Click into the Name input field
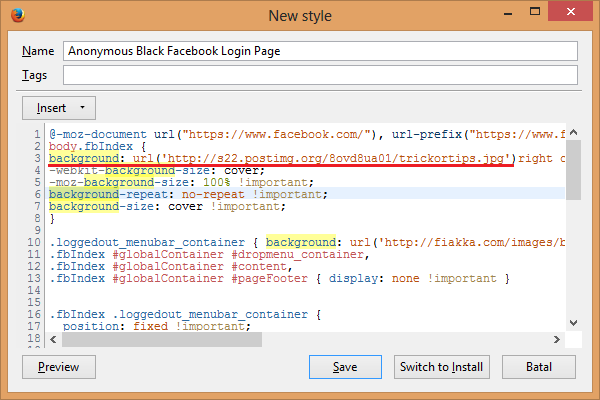600x400 pixels. (320, 51)
